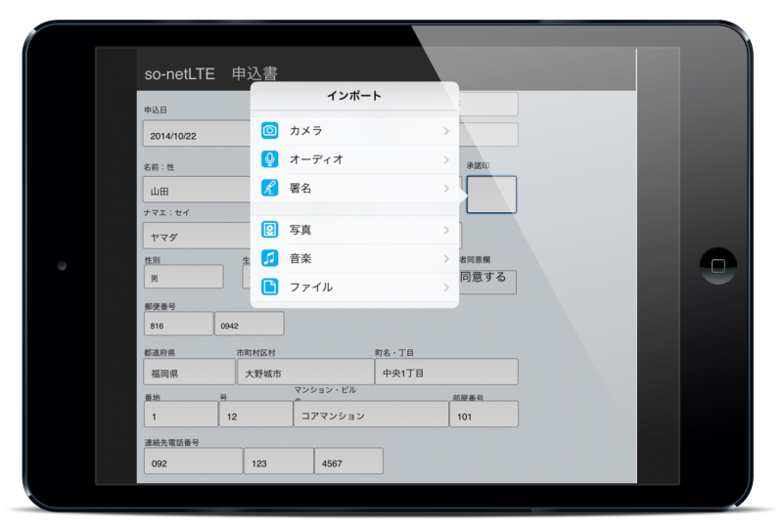This screenshot has height=532, width=783.
Task: Select the signature pen icon for 署名
Action: [x=270, y=188]
